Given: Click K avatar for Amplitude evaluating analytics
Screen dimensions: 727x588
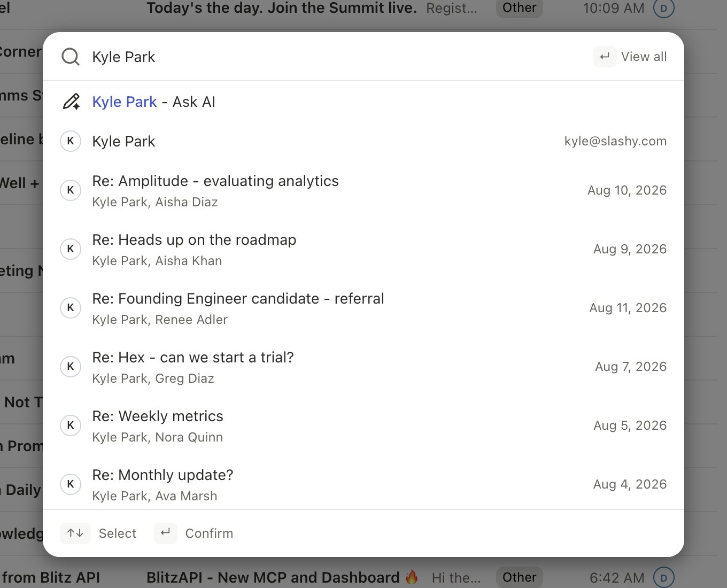Looking at the screenshot, I should [x=71, y=190].
